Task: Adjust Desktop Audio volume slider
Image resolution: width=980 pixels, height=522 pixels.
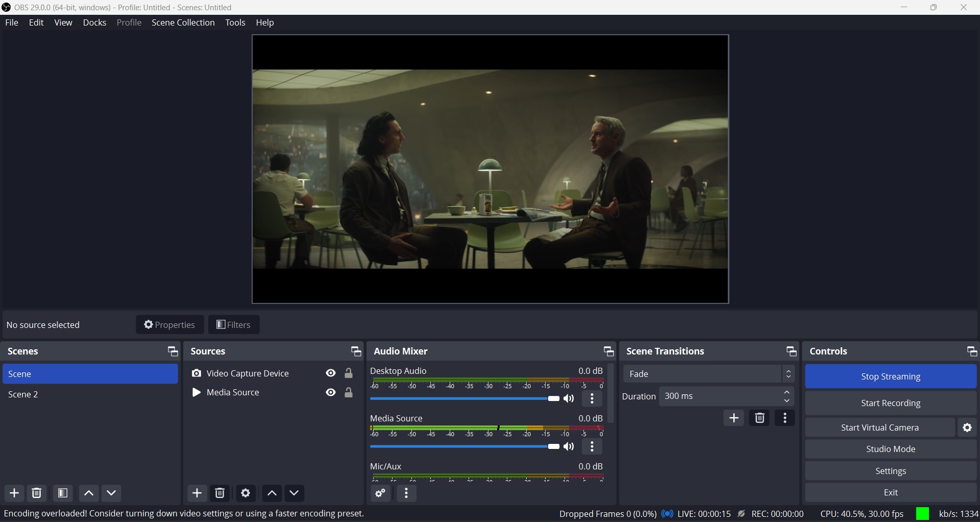Action: (x=464, y=399)
